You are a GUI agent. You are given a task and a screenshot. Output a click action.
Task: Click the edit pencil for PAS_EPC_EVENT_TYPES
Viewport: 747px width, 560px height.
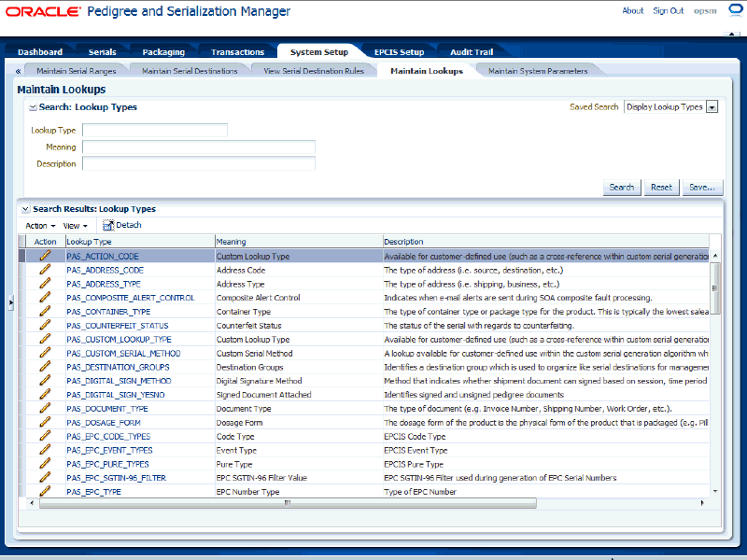(45, 450)
